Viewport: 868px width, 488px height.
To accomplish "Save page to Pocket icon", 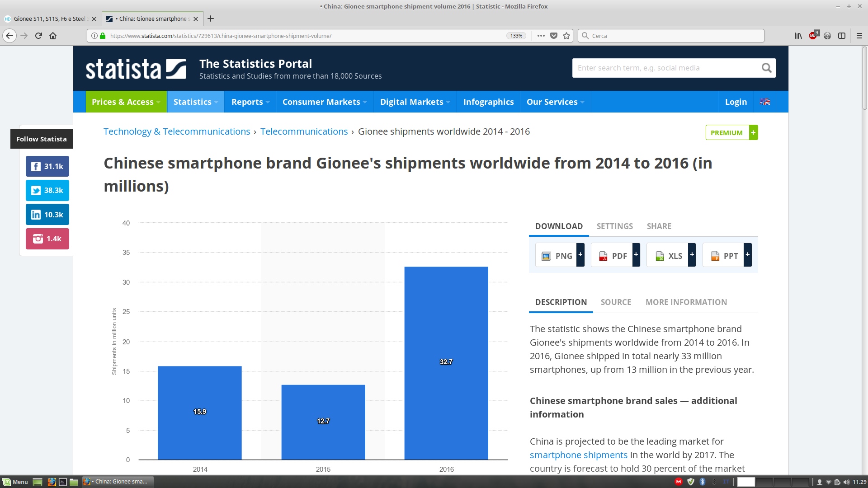I will coord(554,36).
